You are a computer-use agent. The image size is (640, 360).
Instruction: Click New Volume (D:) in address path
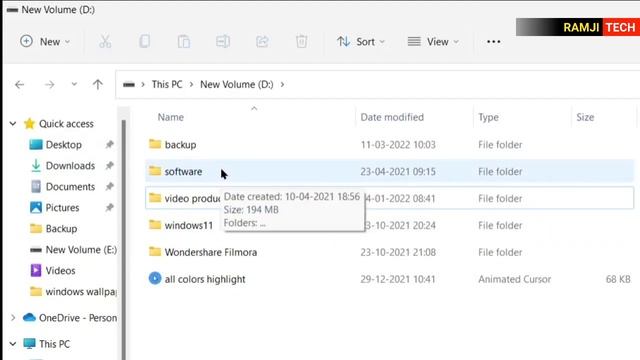click(237, 84)
